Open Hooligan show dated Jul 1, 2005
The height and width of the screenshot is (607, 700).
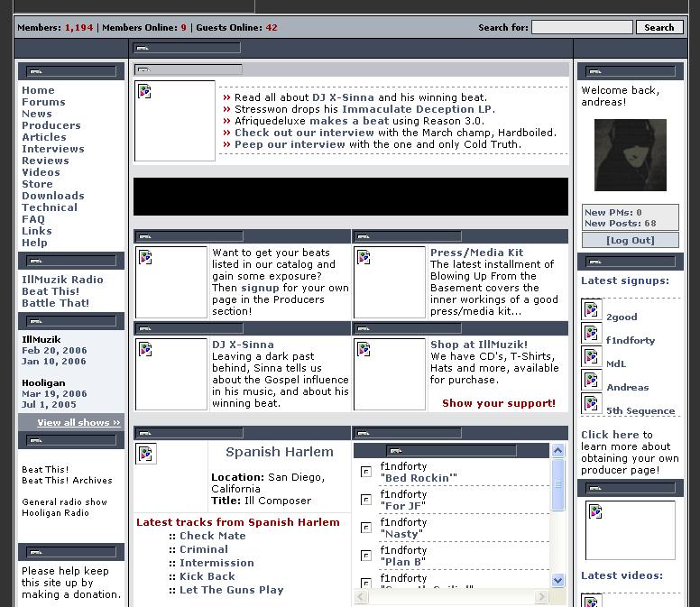[x=49, y=404]
